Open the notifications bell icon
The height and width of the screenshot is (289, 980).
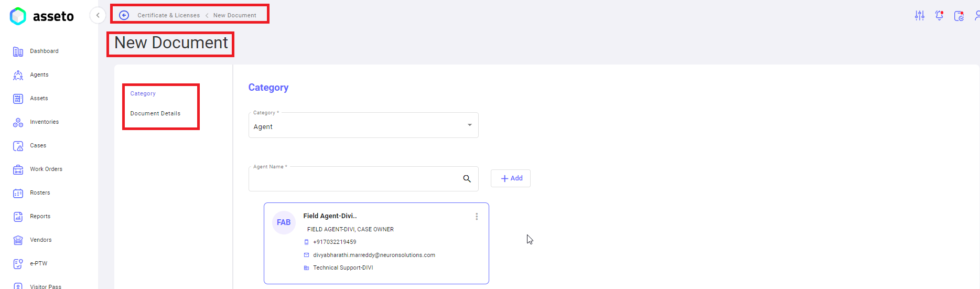939,16
